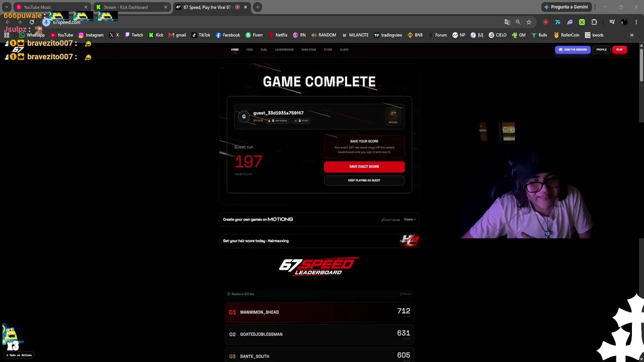Open the media controls icon
The height and width of the screenshot is (362, 644).
(612, 22)
